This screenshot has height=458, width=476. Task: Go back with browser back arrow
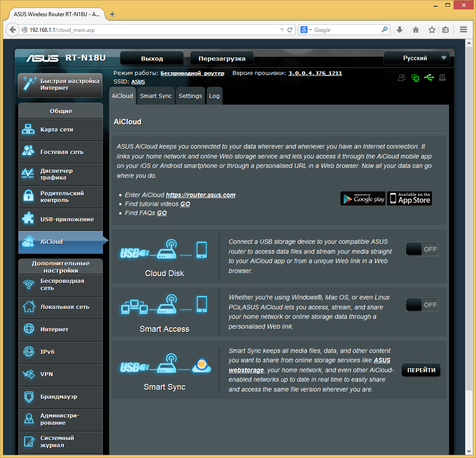[x=13, y=30]
